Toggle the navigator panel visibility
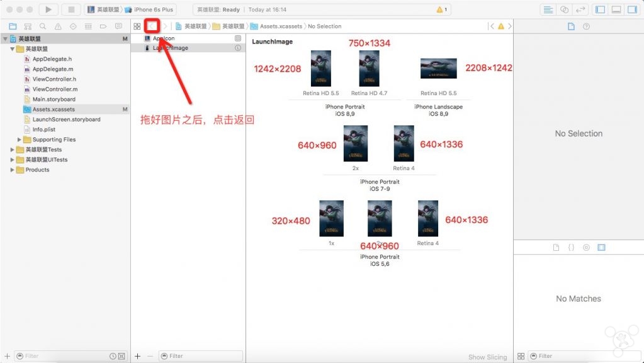 pyautogui.click(x=600, y=9)
